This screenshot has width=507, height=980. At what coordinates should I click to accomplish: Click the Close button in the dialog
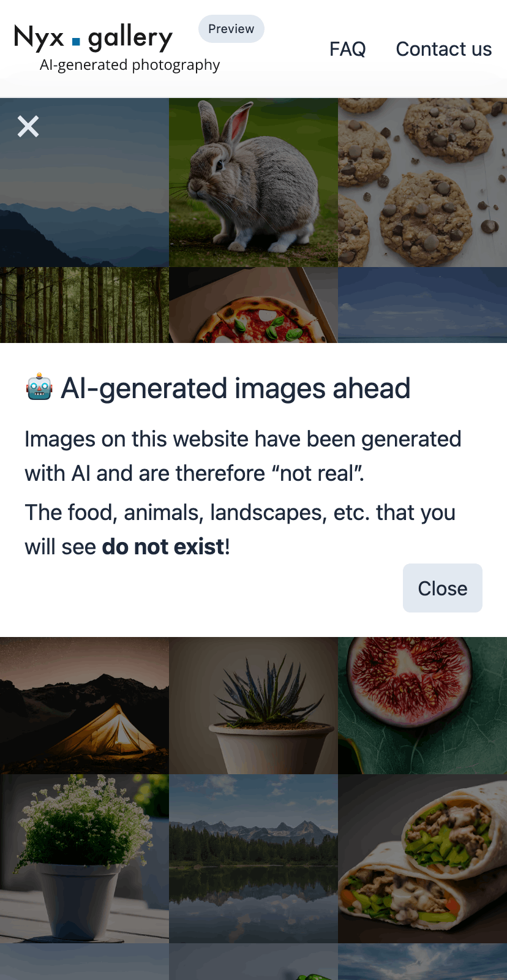pyautogui.click(x=443, y=588)
